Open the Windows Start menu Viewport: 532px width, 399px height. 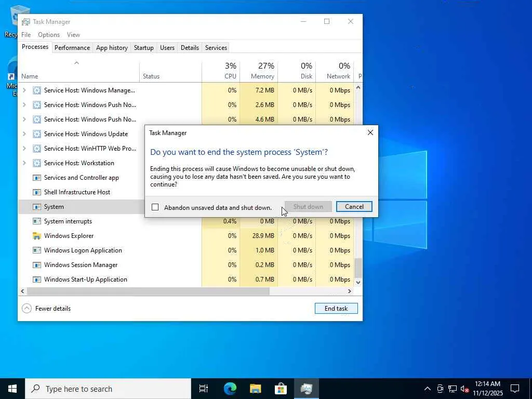click(x=12, y=389)
